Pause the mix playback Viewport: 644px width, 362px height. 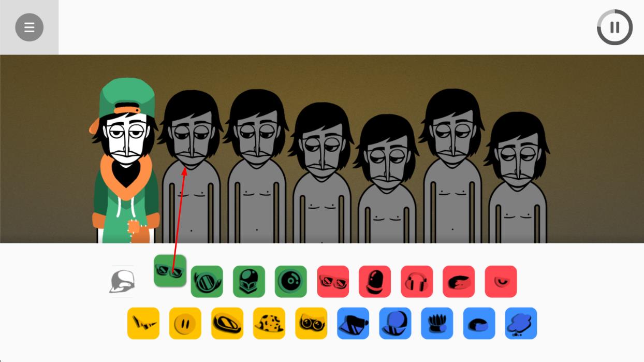614,27
